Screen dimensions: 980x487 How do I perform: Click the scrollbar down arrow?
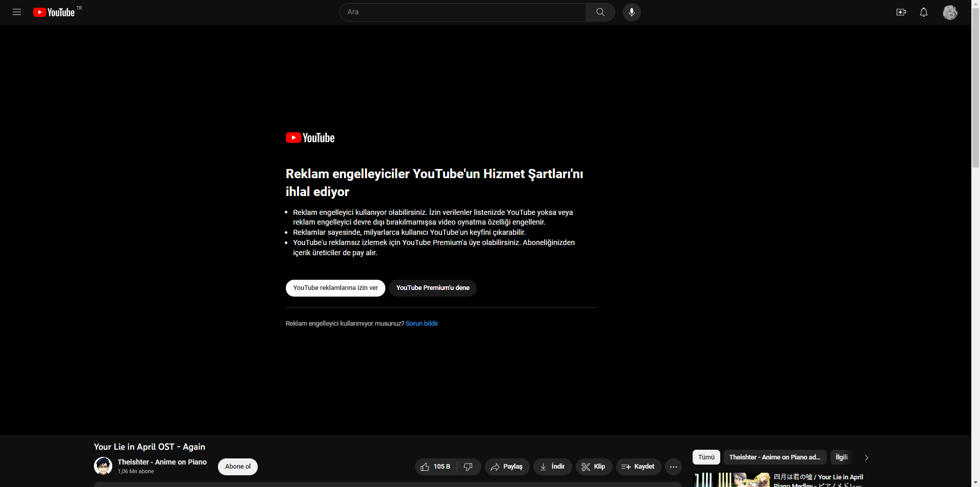[x=975, y=482]
